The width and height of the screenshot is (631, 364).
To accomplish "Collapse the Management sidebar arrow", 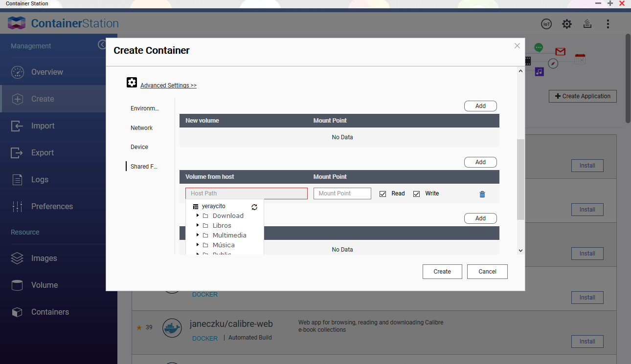I will (x=102, y=45).
